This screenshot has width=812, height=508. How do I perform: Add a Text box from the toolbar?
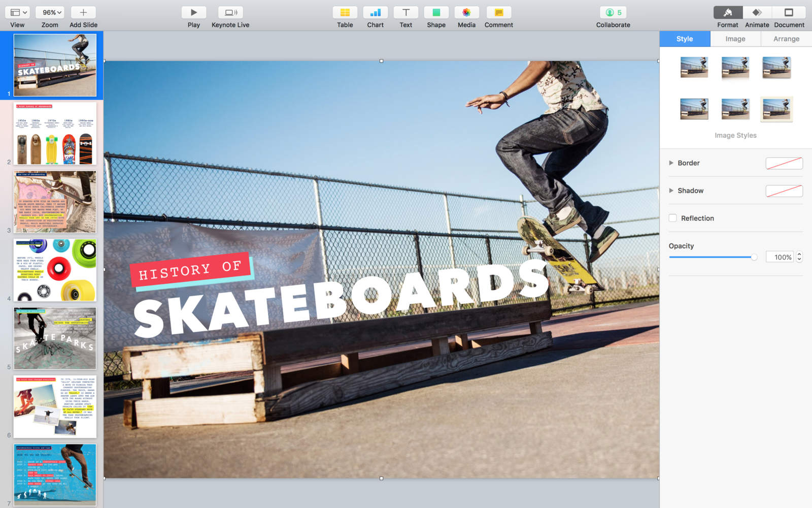click(x=405, y=13)
